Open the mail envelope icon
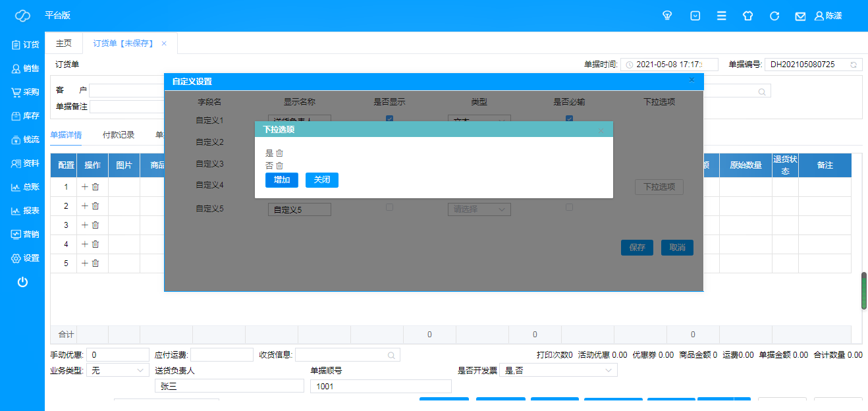Viewport: 868px width, 411px height. click(x=800, y=16)
